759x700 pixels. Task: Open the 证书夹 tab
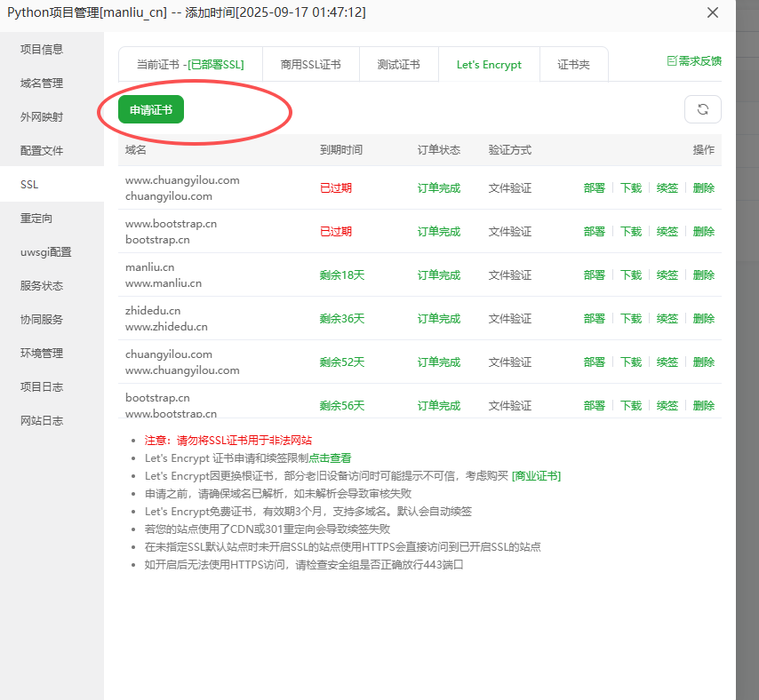click(x=573, y=64)
